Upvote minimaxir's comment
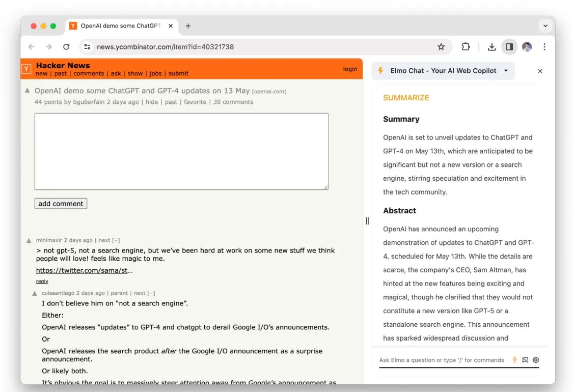573x392 pixels. pos(29,240)
